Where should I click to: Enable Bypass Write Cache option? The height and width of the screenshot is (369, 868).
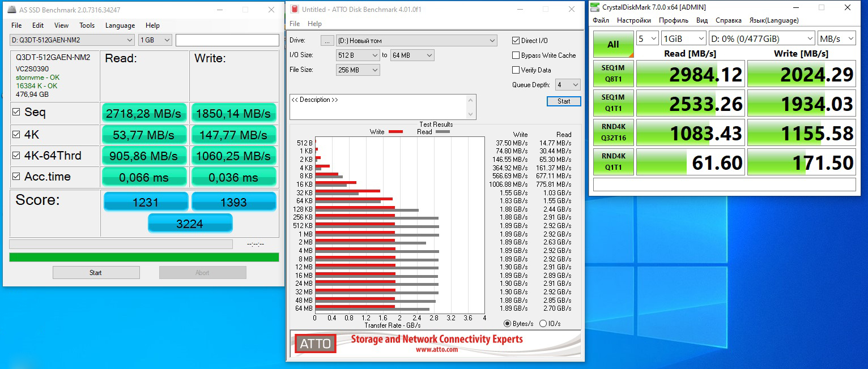(x=516, y=55)
